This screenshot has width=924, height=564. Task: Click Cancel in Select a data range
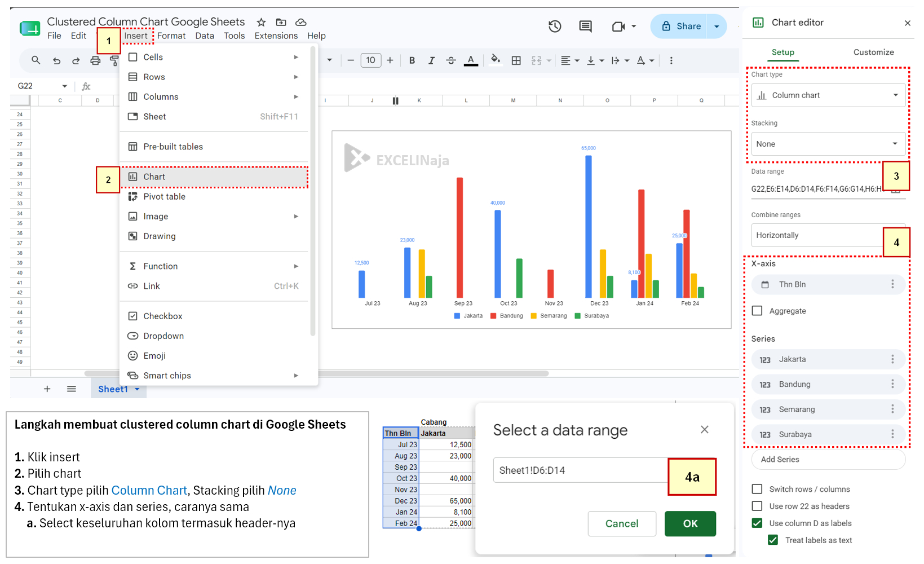(622, 523)
